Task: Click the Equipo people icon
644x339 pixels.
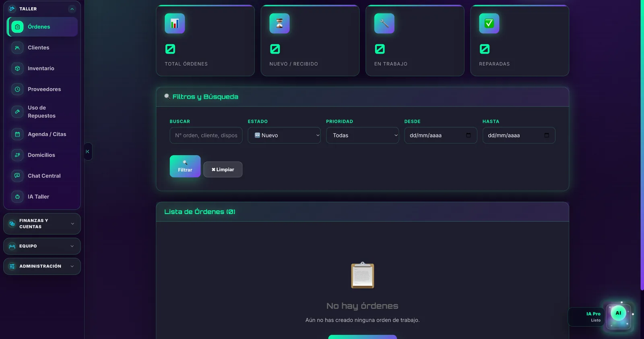Action: [12, 246]
